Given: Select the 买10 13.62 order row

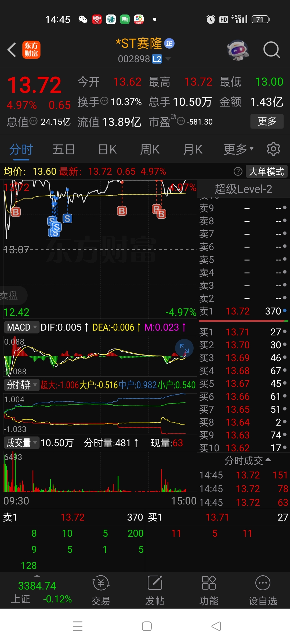Looking at the screenshot, I should [x=243, y=448].
